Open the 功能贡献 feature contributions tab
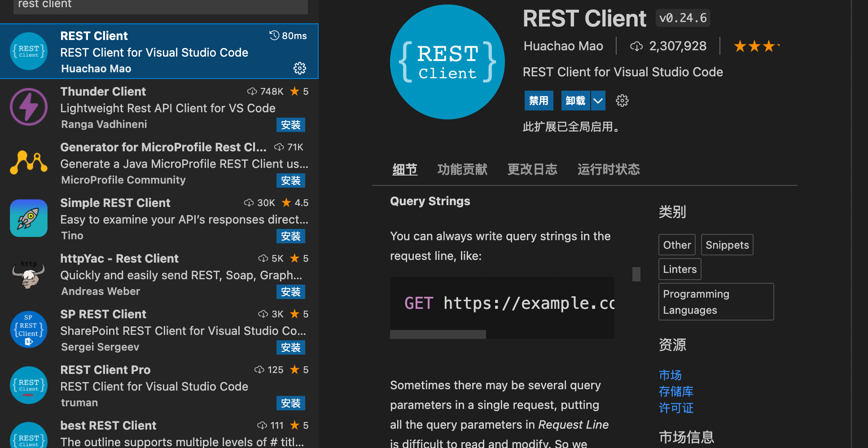The width and height of the screenshot is (868, 448). [x=462, y=169]
